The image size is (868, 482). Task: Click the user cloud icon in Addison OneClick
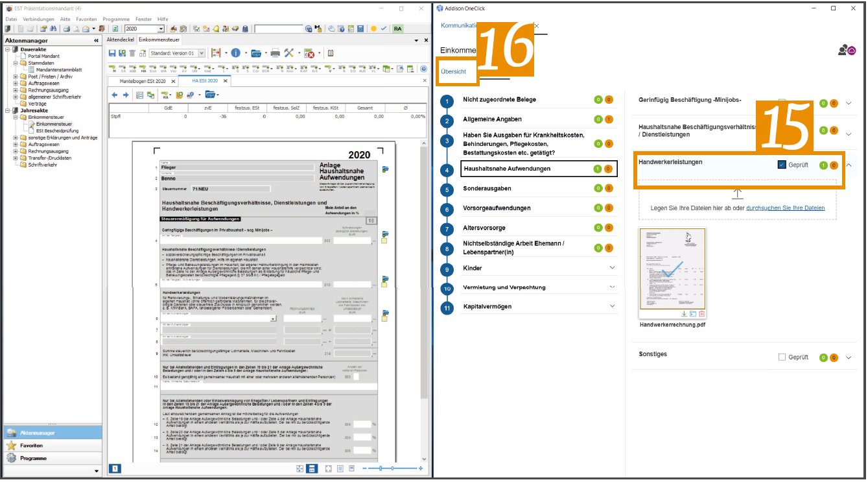tap(847, 50)
